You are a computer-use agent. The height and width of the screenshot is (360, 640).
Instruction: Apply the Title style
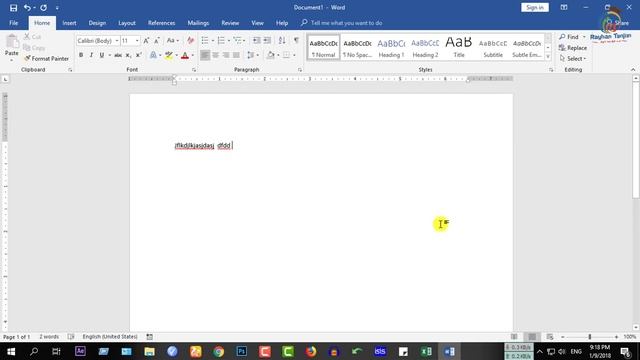[459, 47]
